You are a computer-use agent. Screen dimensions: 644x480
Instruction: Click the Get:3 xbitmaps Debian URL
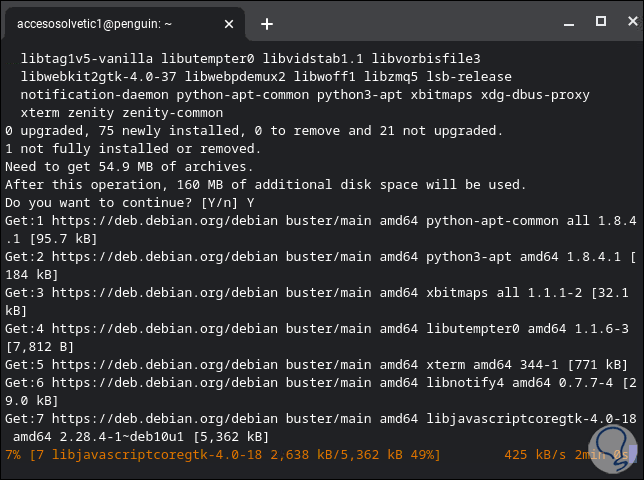[171, 292]
